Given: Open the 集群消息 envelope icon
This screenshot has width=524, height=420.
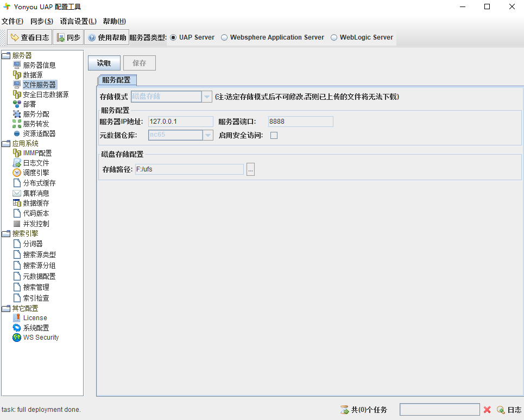Looking at the screenshot, I should tap(17, 193).
